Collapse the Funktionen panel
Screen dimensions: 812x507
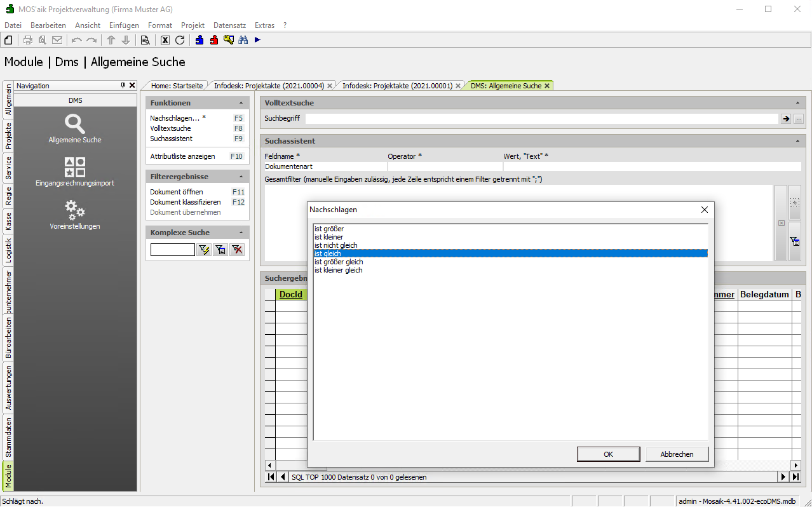tap(241, 103)
